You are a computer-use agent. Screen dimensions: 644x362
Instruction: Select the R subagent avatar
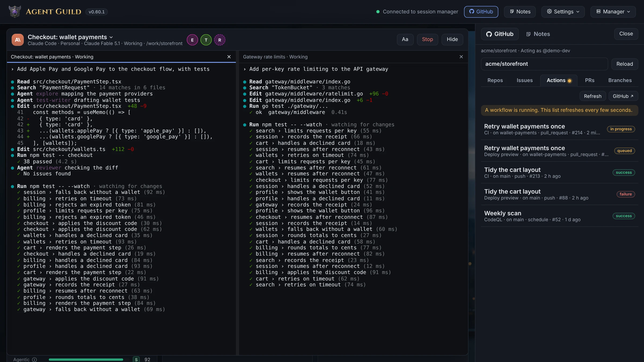(220, 40)
